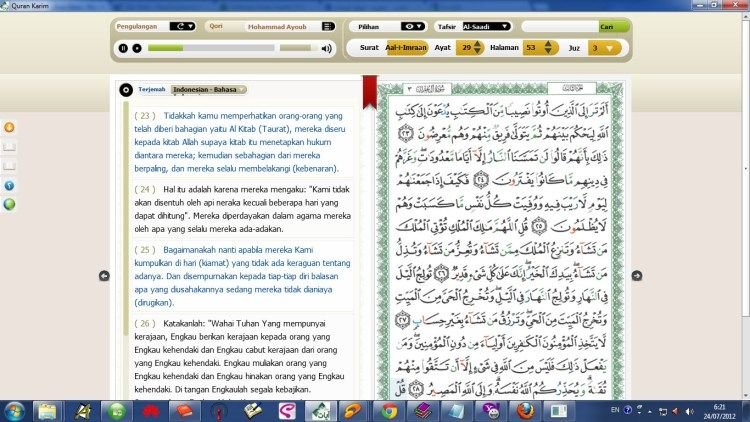Adjust the volume level slider
This screenshot has height=422, width=750.
pos(296,48)
